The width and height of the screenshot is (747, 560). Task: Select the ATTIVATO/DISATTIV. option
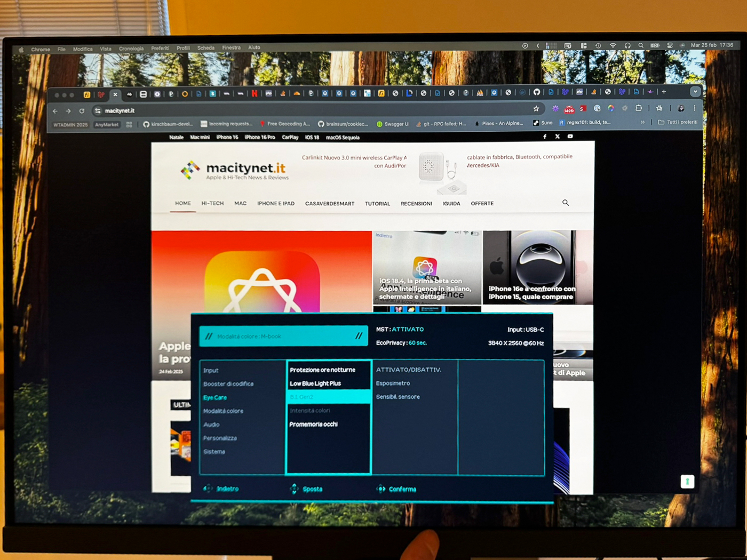409,370
